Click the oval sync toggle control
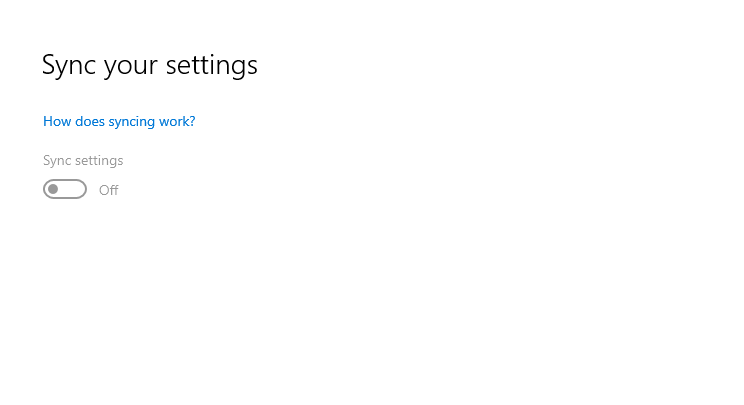744x405 pixels. pos(65,189)
